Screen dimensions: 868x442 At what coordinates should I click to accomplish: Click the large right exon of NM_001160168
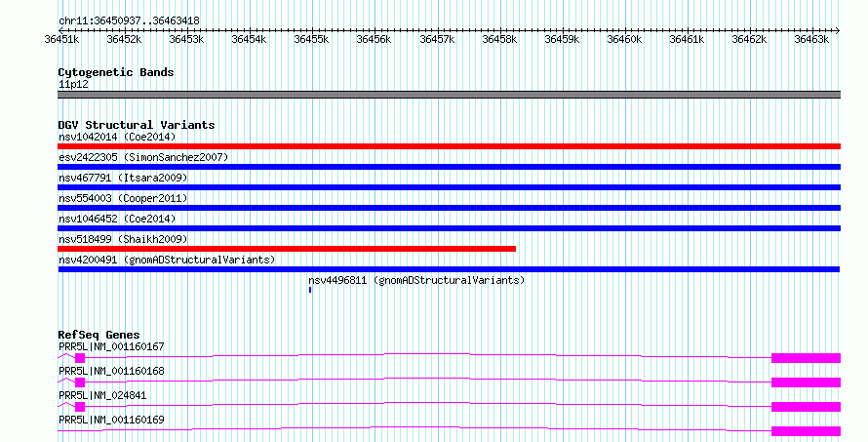[806, 382]
